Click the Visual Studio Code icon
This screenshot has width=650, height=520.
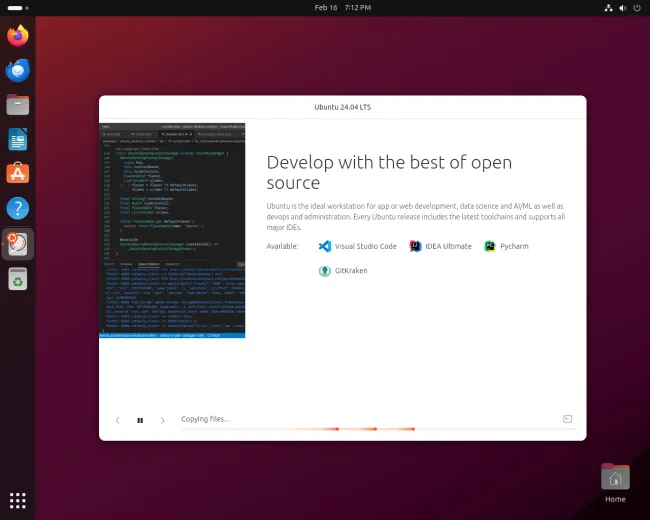(x=325, y=246)
